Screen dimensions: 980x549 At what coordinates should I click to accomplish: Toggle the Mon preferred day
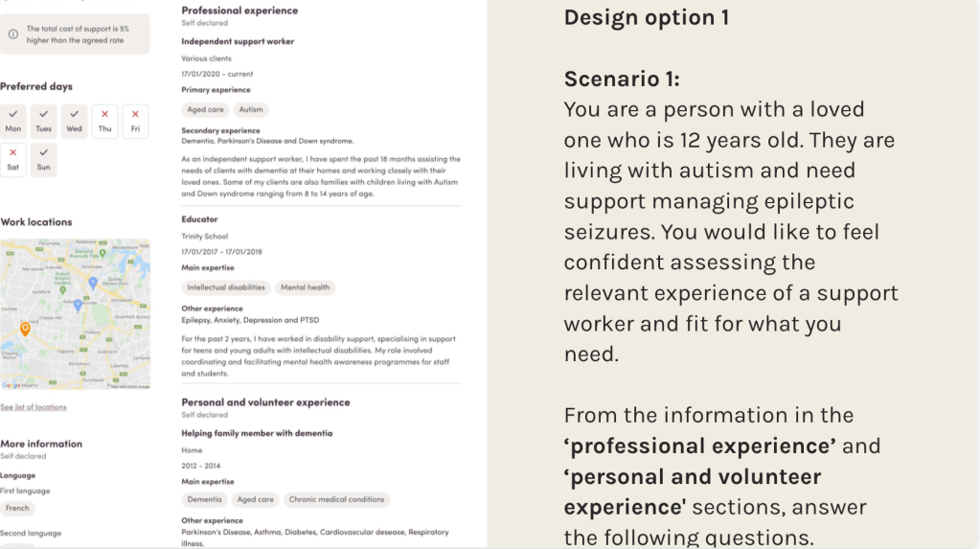tap(13, 121)
